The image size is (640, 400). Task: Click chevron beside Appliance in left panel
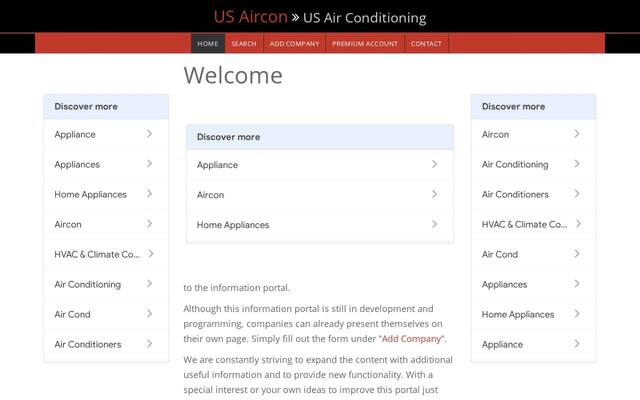(149, 134)
